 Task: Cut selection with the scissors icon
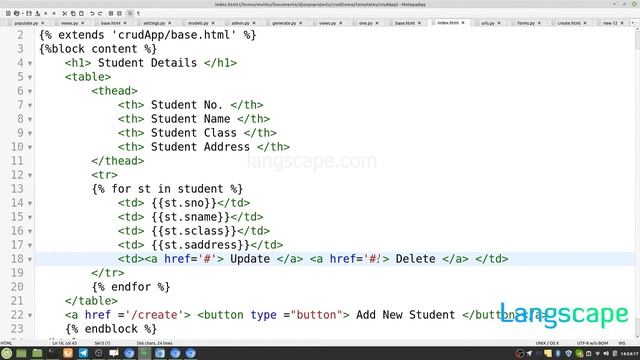pos(64,13)
